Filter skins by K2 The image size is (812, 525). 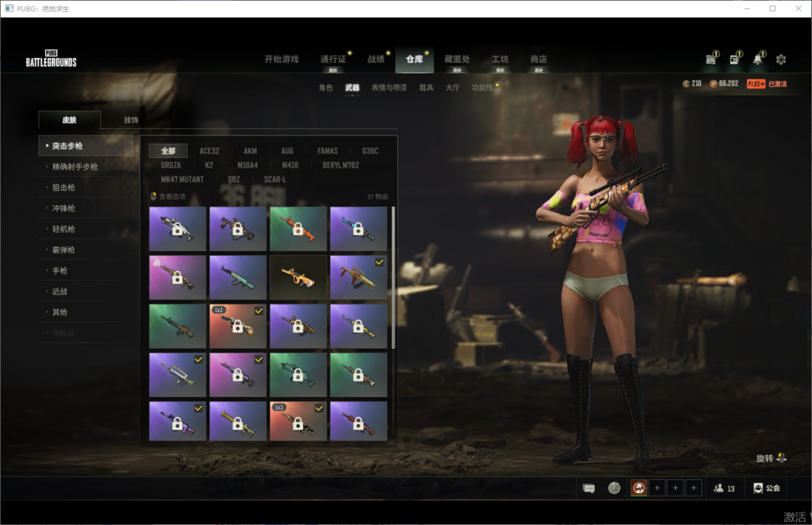209,165
